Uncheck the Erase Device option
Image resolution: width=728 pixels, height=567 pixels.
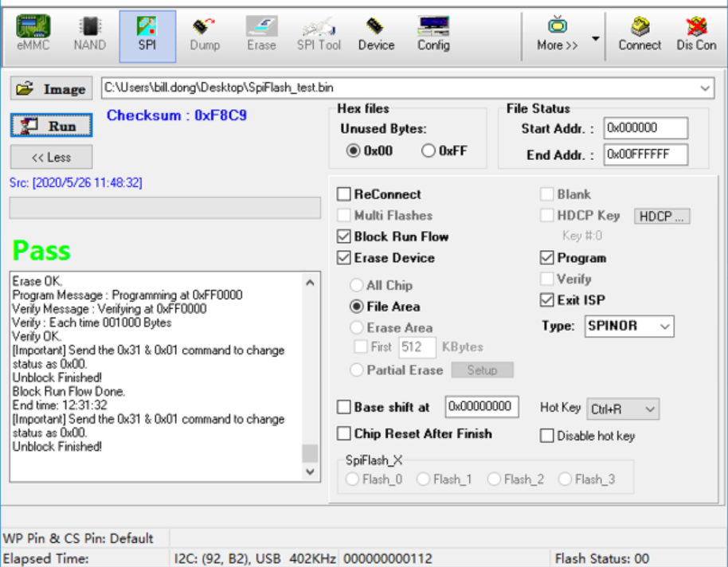pyautogui.click(x=344, y=258)
